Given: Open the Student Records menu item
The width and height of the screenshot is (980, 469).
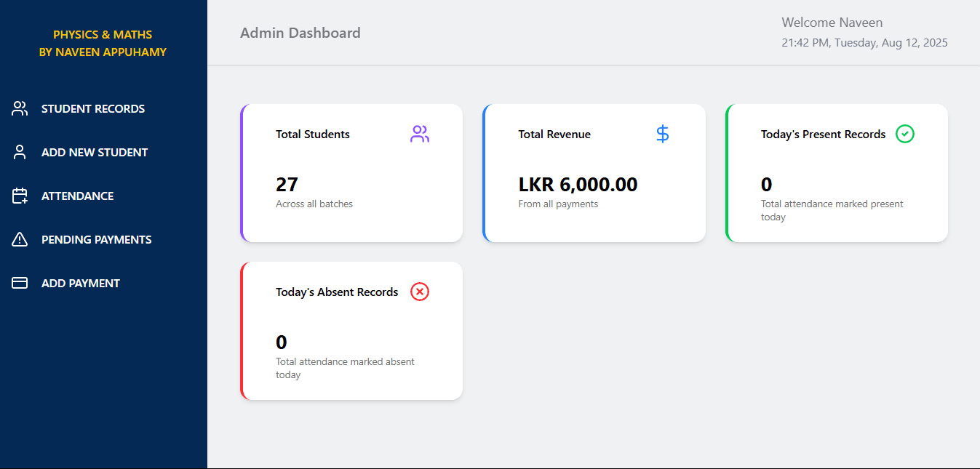Looking at the screenshot, I should coord(93,108).
